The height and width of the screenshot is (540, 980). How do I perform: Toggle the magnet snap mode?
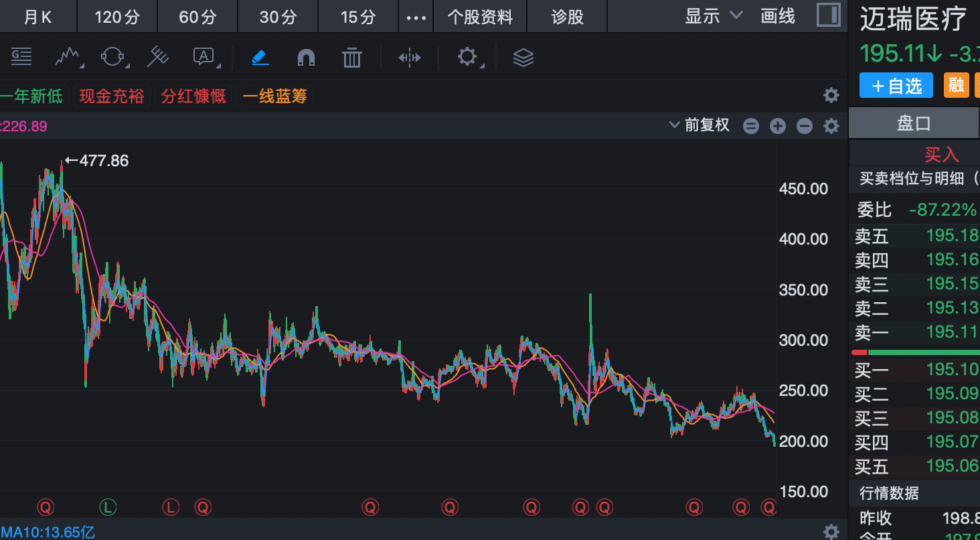click(306, 58)
